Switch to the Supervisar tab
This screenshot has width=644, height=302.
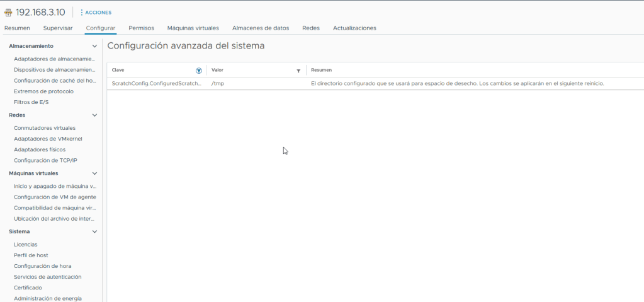point(58,28)
